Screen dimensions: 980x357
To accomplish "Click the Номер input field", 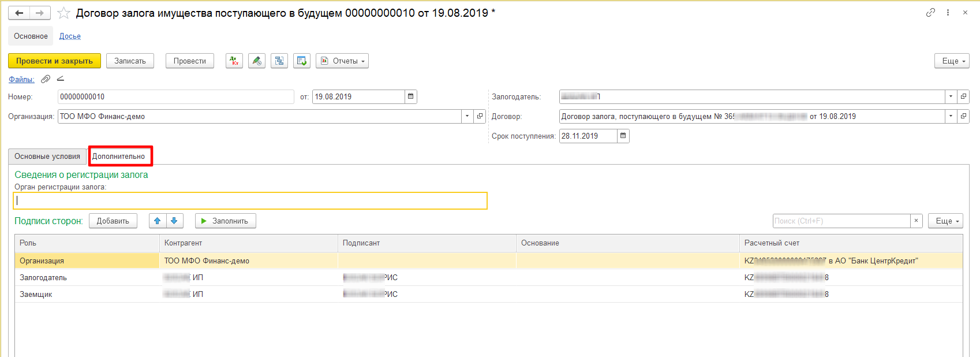I will click(x=176, y=96).
